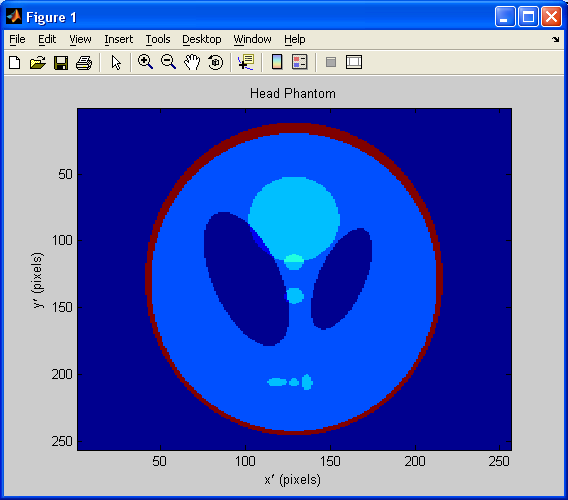
Task: Click the dark red outer skull ring
Action: [x=294, y=128]
